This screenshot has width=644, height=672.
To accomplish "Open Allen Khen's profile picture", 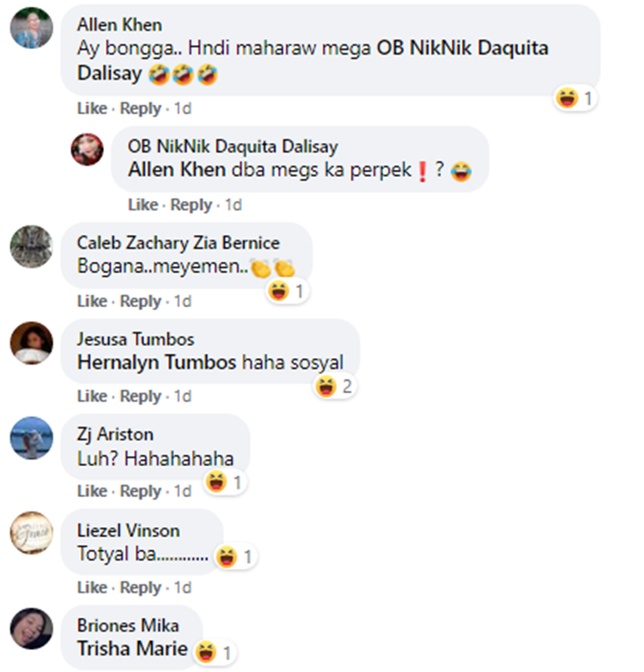I will coord(32,27).
